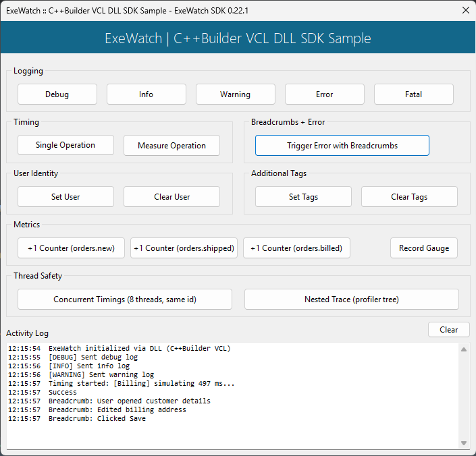Close the ExeWatch sample window
The width and height of the screenshot is (476, 456).
(x=466, y=10)
